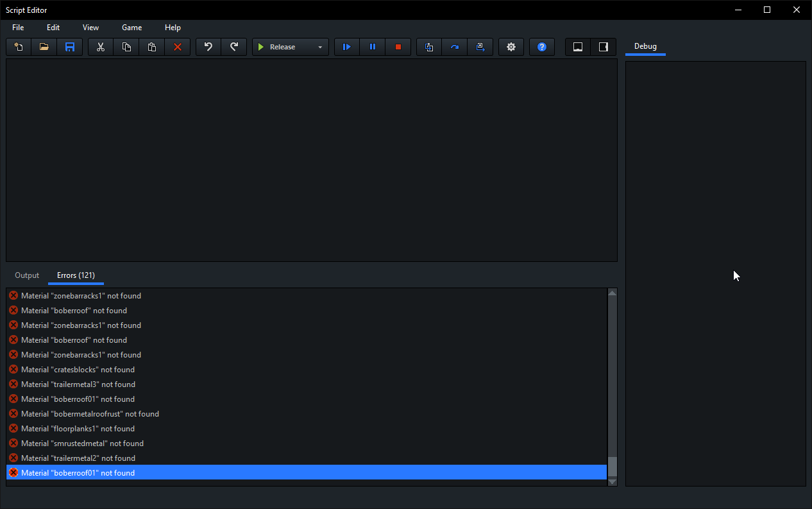Viewport: 812px width, 509px height.
Task: Pause script execution
Action: tap(373, 47)
